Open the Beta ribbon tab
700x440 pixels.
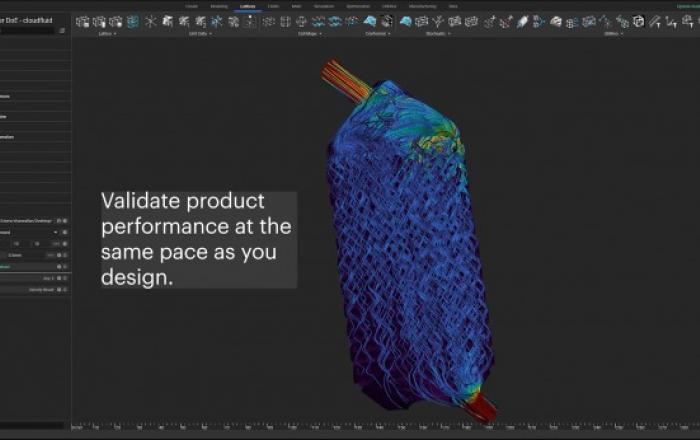(453, 6)
